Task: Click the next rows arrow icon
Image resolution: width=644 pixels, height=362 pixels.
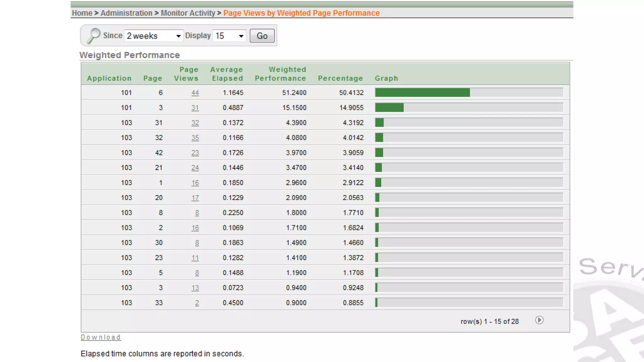Action: tap(539, 320)
